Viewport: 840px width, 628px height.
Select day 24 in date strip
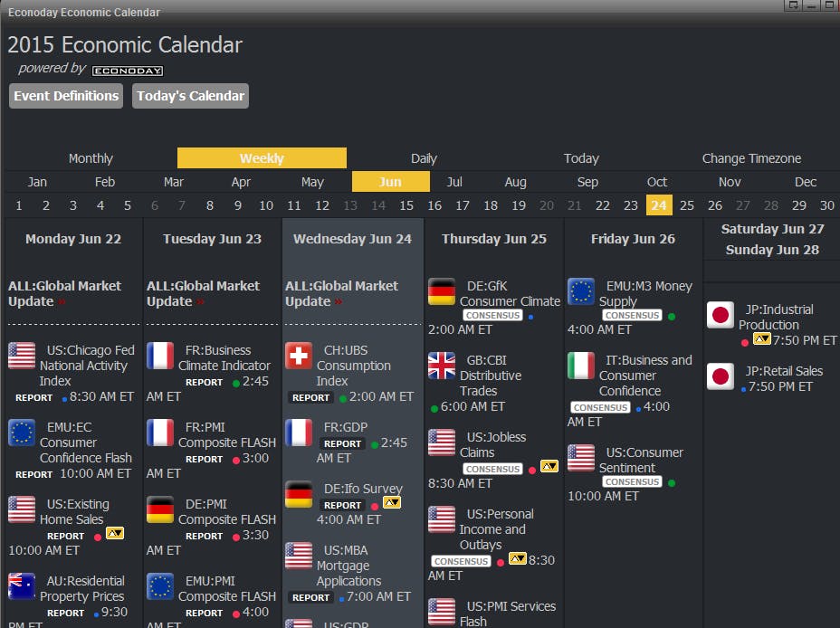point(659,205)
